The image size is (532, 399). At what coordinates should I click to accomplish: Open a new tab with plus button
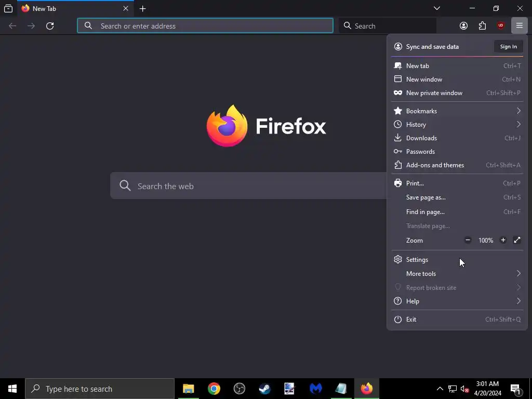pyautogui.click(x=142, y=9)
